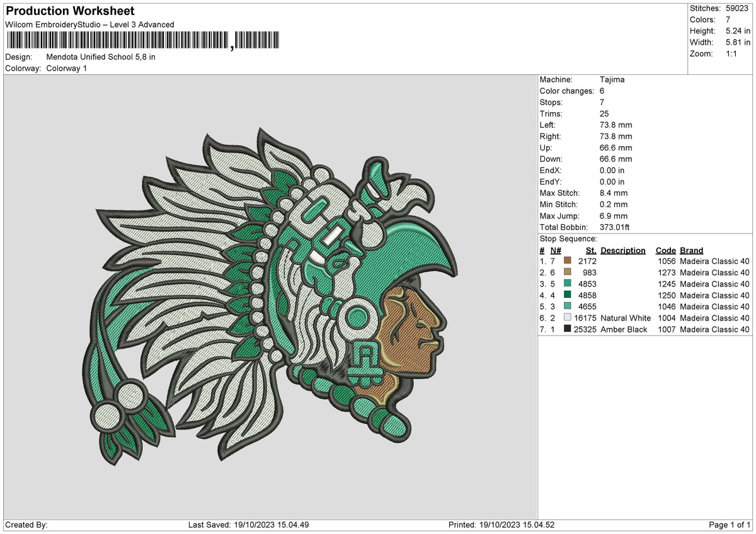
Task: Click the 'Stop Sequence:' label
Action: coord(568,239)
